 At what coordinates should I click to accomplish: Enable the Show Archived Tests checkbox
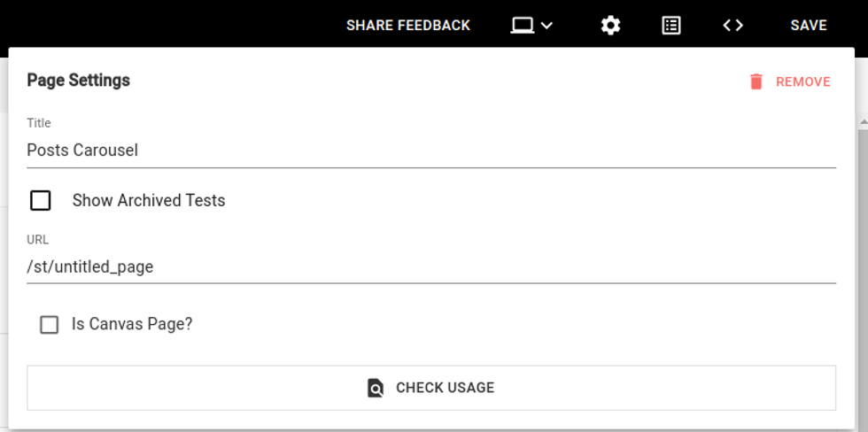41,201
